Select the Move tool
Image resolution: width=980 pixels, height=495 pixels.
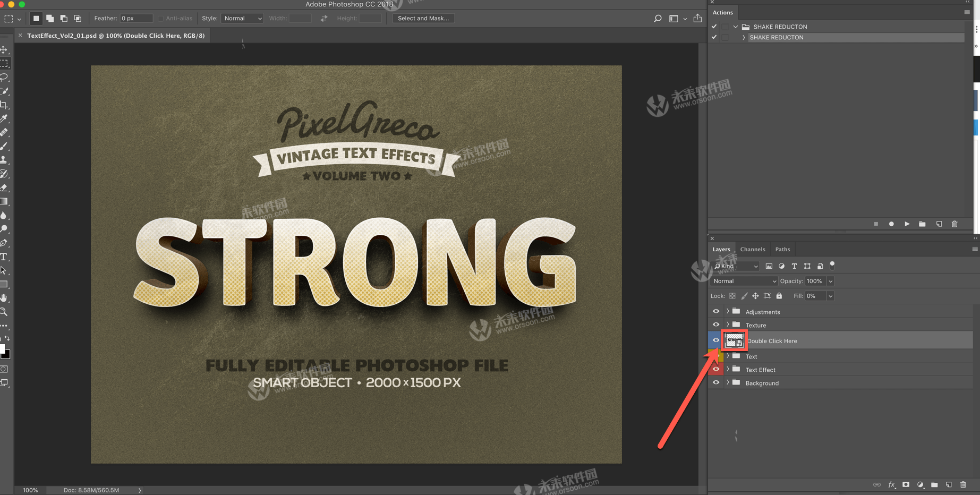click(4, 49)
